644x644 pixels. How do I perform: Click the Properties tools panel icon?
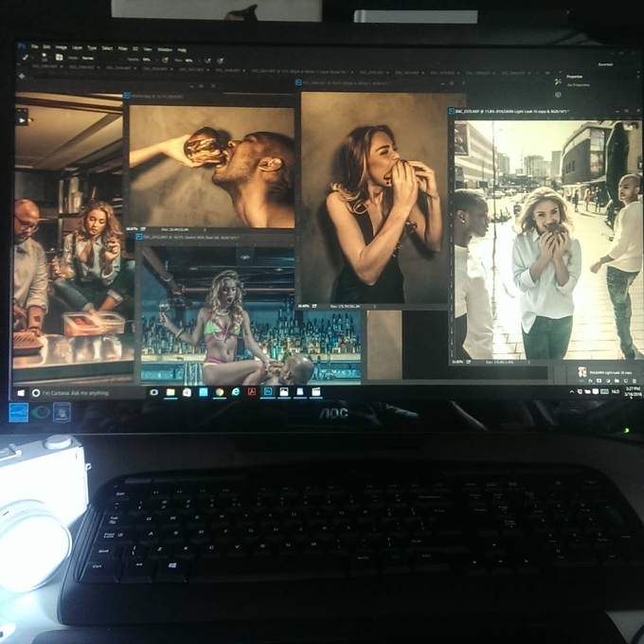(558, 81)
